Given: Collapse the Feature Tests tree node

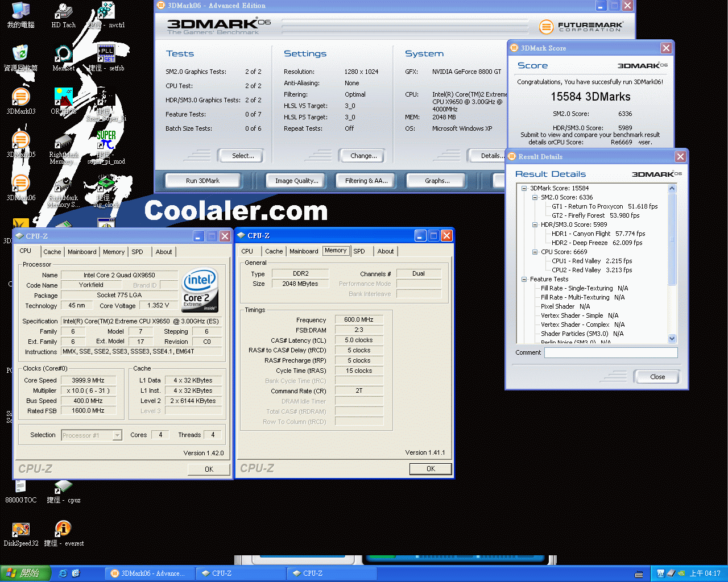Looking at the screenshot, I should [x=524, y=279].
